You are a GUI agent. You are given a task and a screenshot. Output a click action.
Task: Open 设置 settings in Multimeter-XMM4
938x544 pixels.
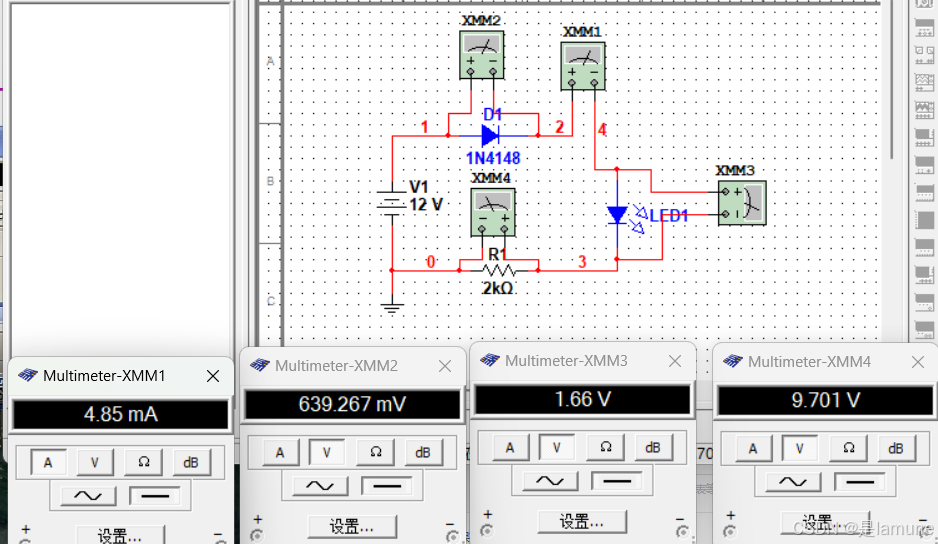point(825,522)
